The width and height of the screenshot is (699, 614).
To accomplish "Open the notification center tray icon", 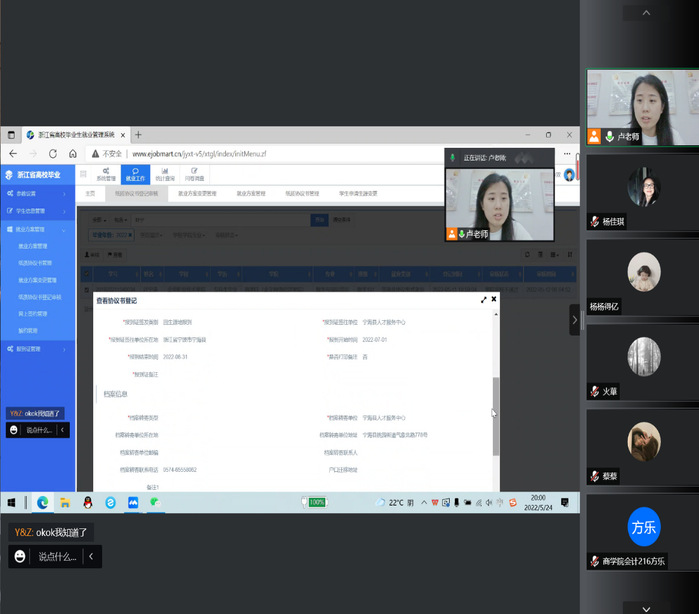I will (565, 503).
